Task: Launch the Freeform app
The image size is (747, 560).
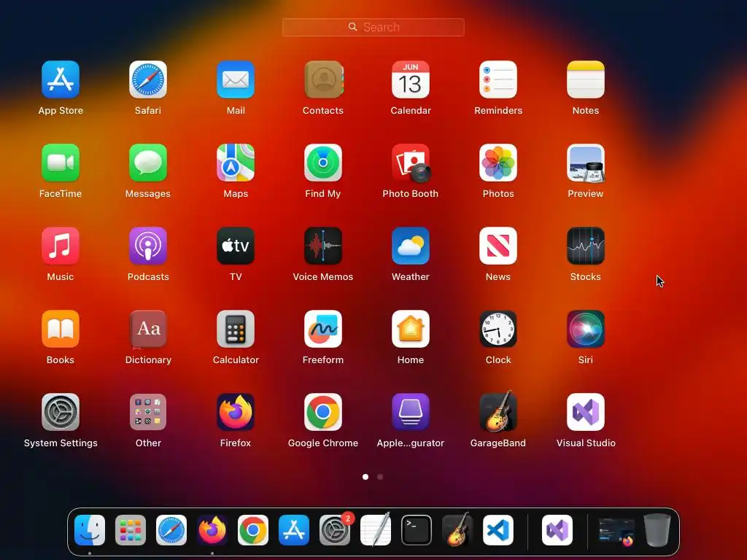Action: pos(323,329)
